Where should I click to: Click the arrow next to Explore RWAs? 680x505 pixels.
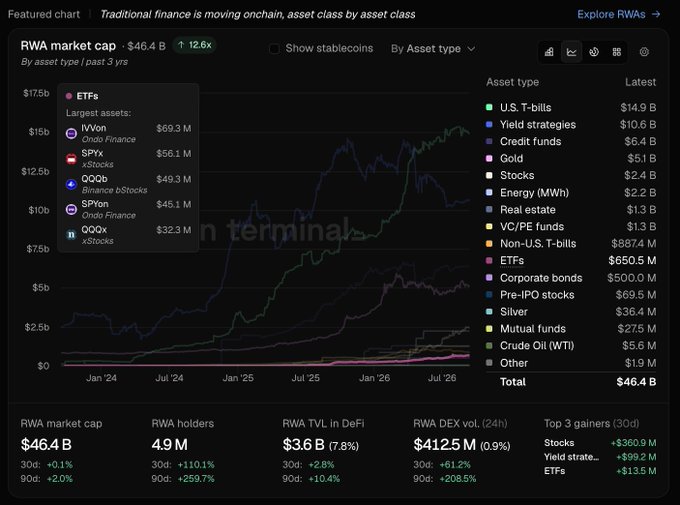click(x=656, y=14)
